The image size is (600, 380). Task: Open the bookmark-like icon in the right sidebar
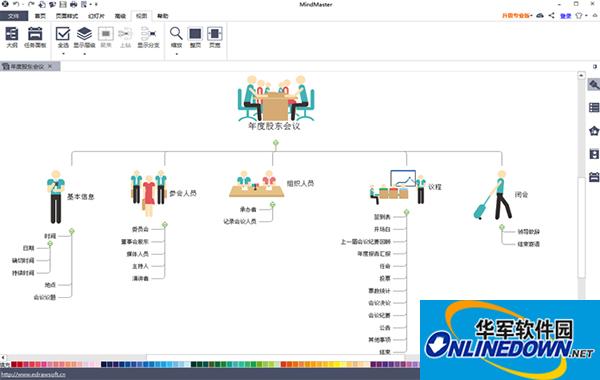[x=594, y=154]
